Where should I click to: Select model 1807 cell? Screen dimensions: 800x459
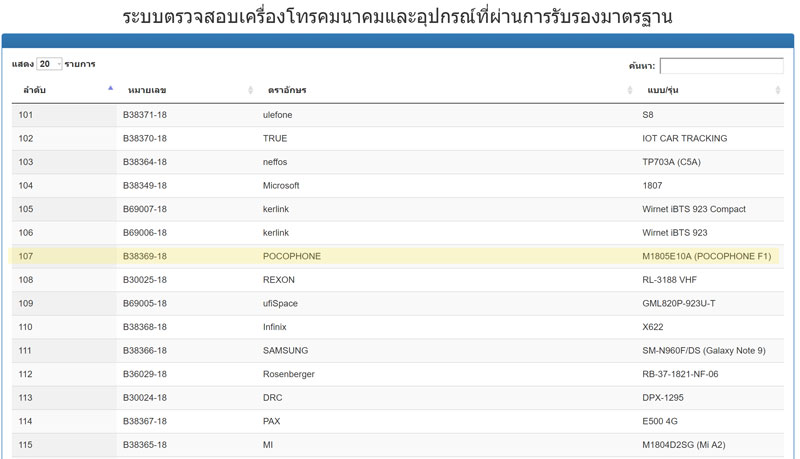[653, 185]
